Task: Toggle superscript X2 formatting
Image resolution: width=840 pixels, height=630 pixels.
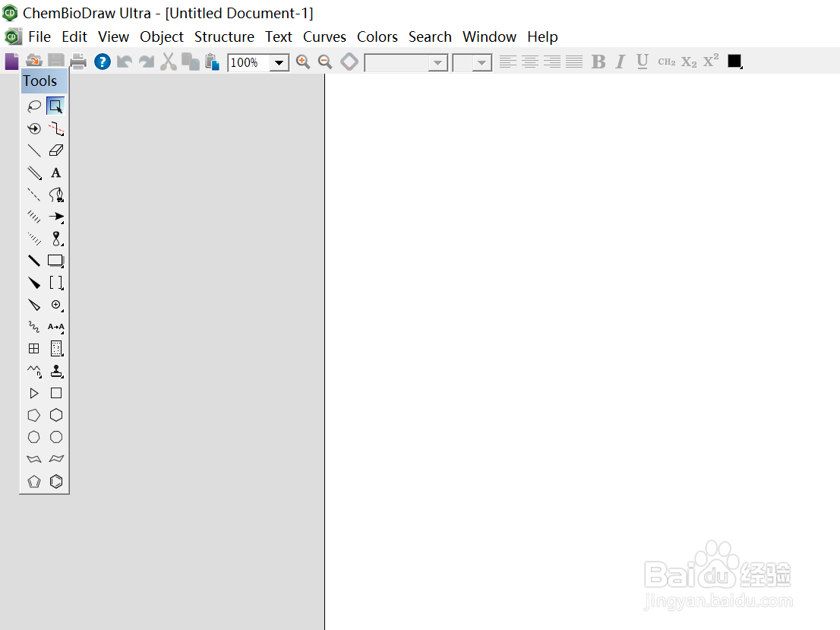Action: pos(711,61)
